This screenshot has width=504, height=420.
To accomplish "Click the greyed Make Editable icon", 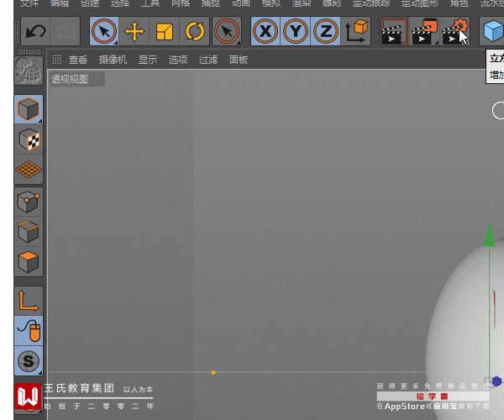I will pyautogui.click(x=29, y=71).
